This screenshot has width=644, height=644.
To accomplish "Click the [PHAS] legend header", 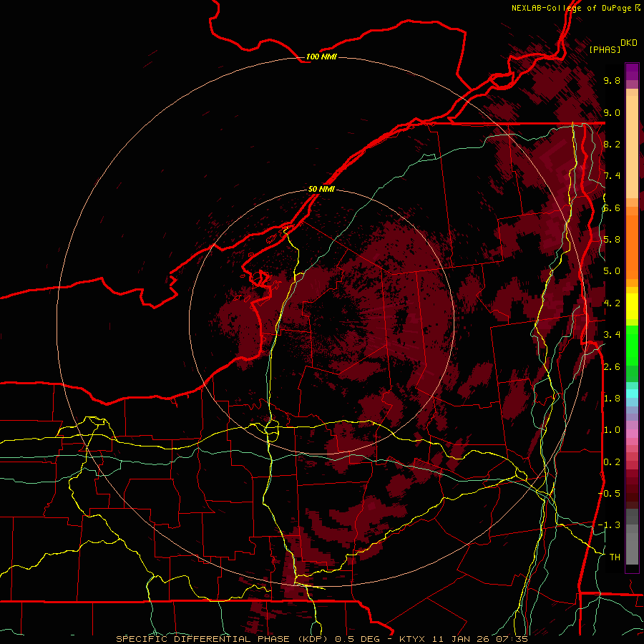I will [605, 49].
